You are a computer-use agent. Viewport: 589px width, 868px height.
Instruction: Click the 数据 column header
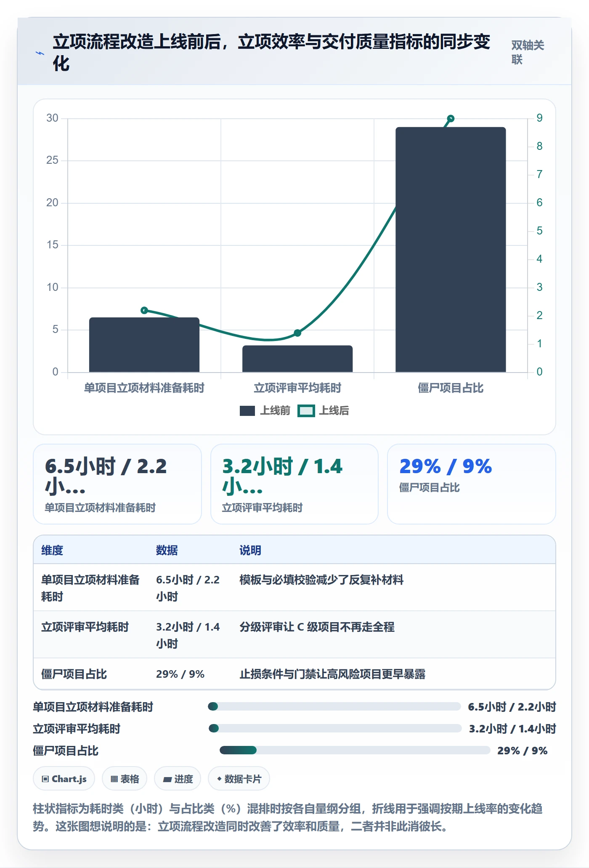click(167, 550)
